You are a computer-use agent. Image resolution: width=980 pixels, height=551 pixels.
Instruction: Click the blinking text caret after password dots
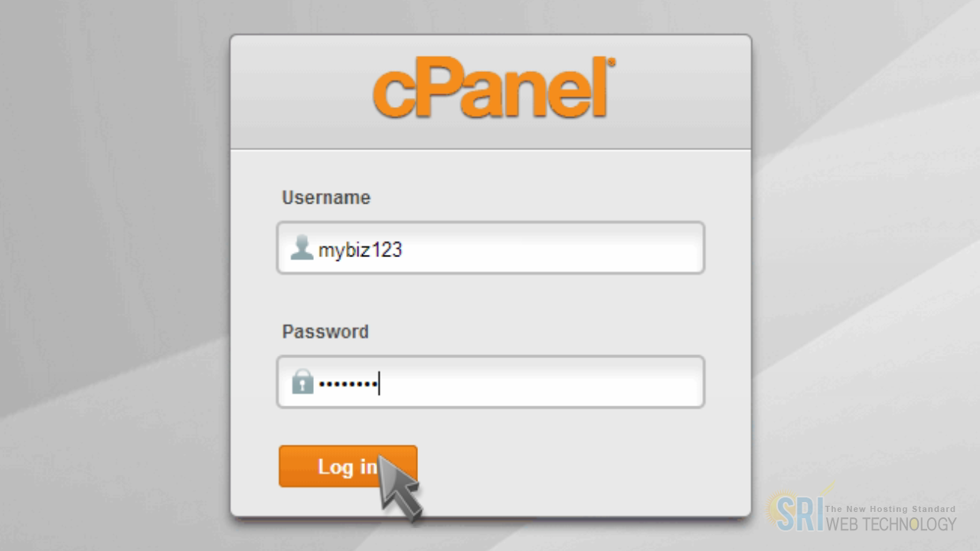pyautogui.click(x=379, y=383)
